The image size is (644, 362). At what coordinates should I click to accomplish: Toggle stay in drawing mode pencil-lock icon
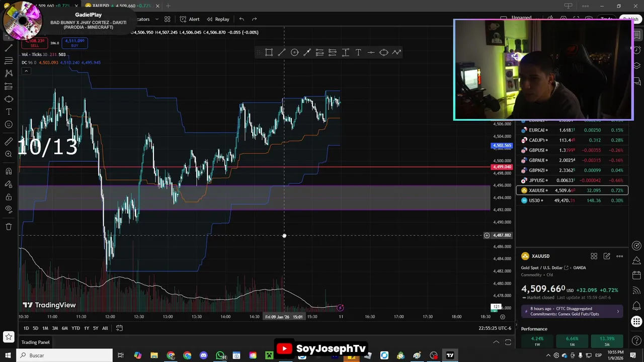tap(9, 184)
